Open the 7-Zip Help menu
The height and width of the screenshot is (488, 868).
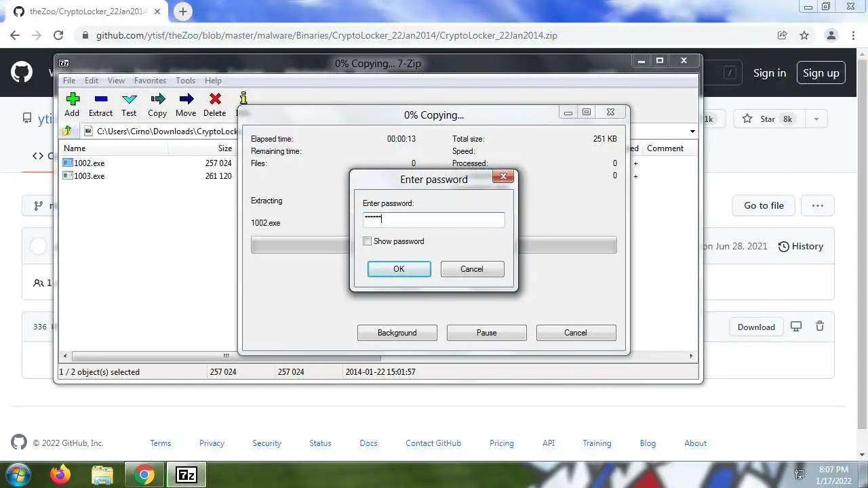(213, 80)
